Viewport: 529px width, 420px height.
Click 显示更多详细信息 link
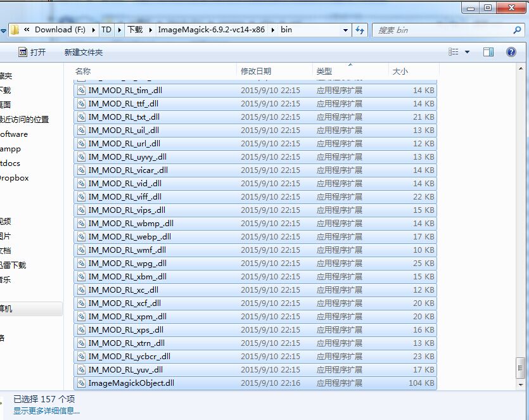(46, 411)
